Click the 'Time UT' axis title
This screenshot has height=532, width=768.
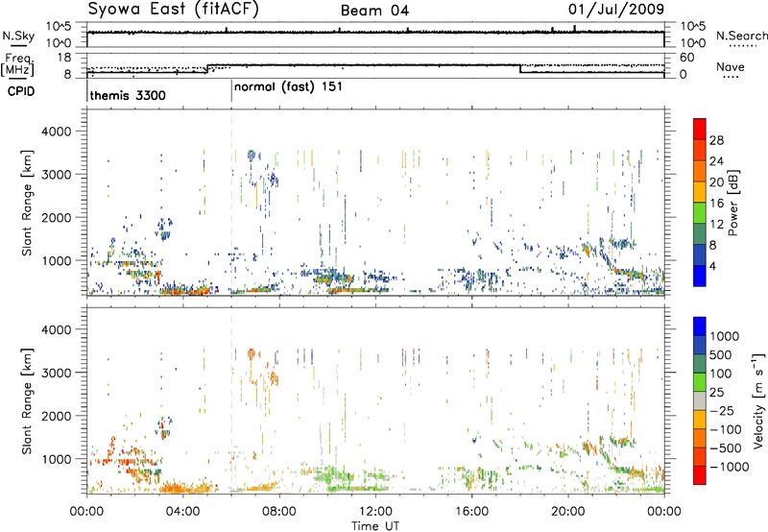(x=375, y=526)
